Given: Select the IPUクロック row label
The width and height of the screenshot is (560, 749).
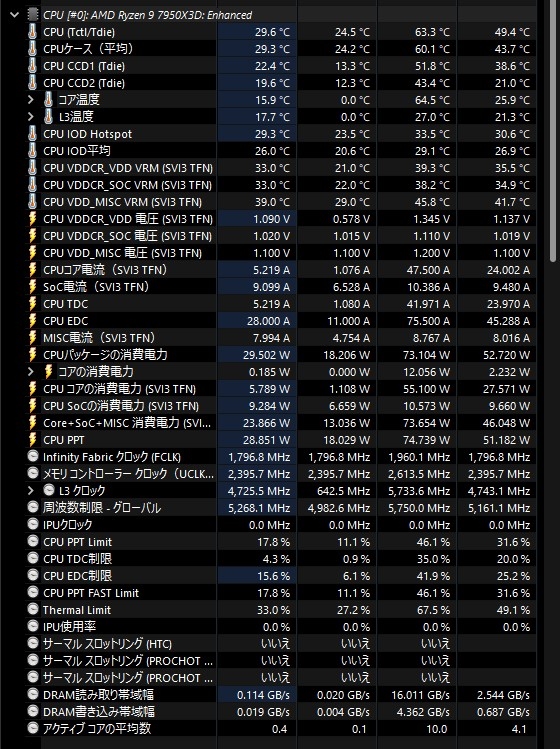Looking at the screenshot, I should click(x=67, y=524).
